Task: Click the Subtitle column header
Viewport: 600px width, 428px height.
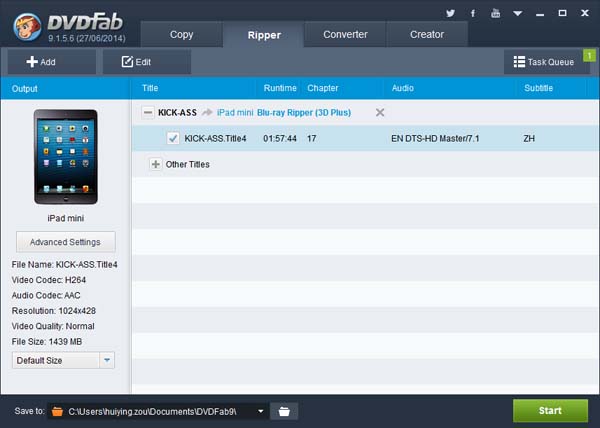Action: (538, 88)
